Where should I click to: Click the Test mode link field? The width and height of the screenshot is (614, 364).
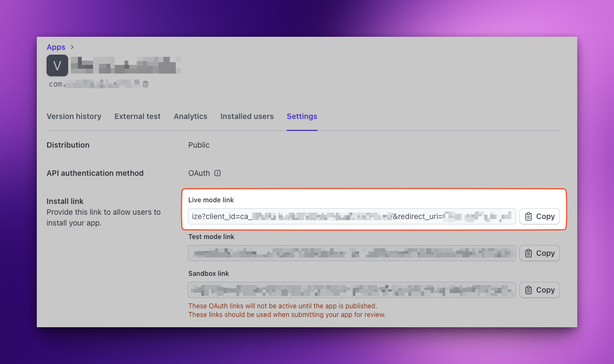click(x=352, y=253)
